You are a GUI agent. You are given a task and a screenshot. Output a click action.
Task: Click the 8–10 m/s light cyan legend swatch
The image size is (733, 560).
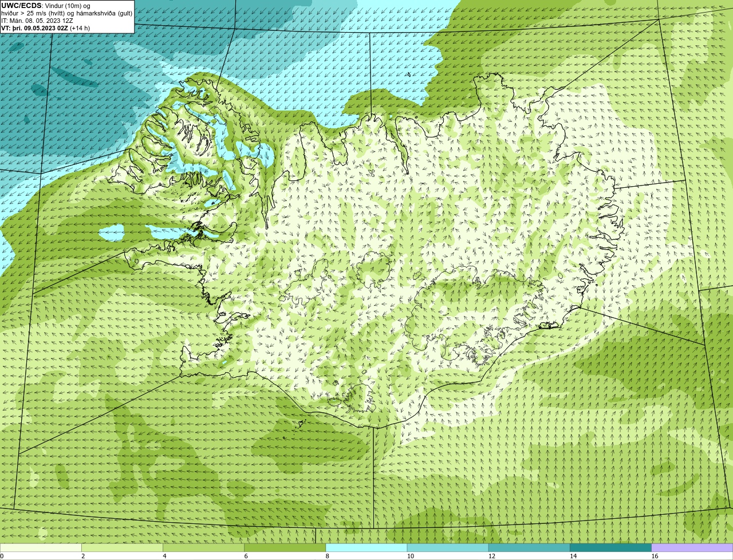[x=366, y=547]
